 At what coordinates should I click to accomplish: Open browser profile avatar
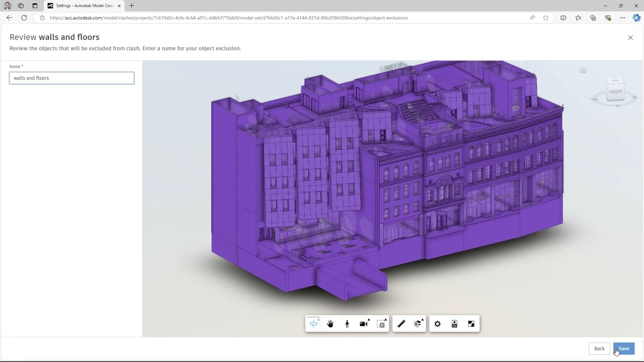click(x=8, y=6)
